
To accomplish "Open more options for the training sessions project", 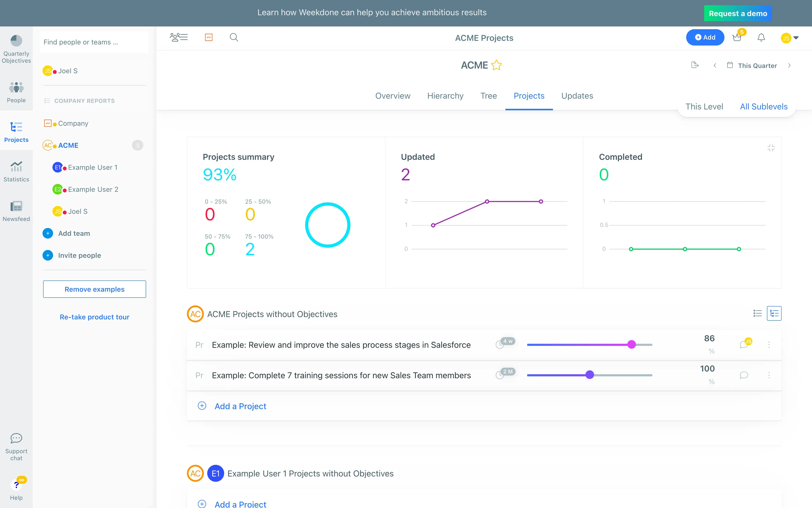I will pyautogui.click(x=769, y=375).
